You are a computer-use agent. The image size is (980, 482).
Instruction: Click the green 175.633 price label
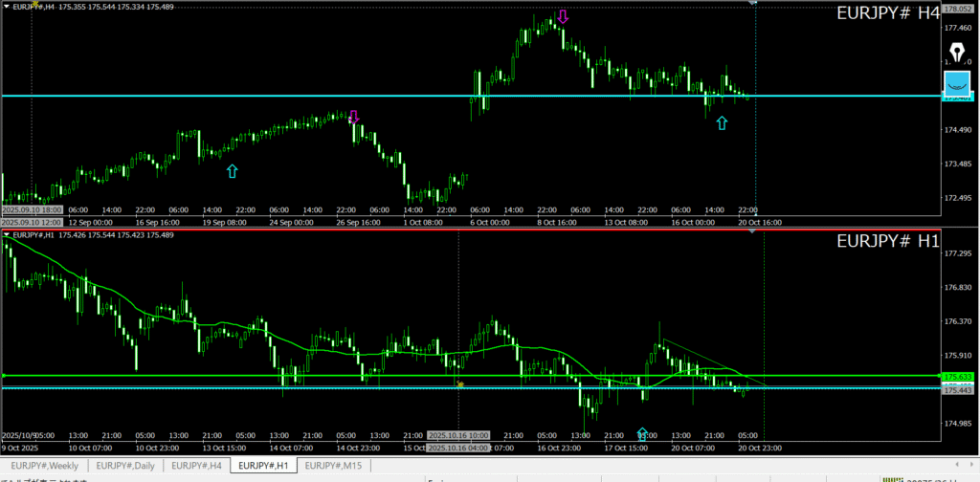(x=958, y=377)
